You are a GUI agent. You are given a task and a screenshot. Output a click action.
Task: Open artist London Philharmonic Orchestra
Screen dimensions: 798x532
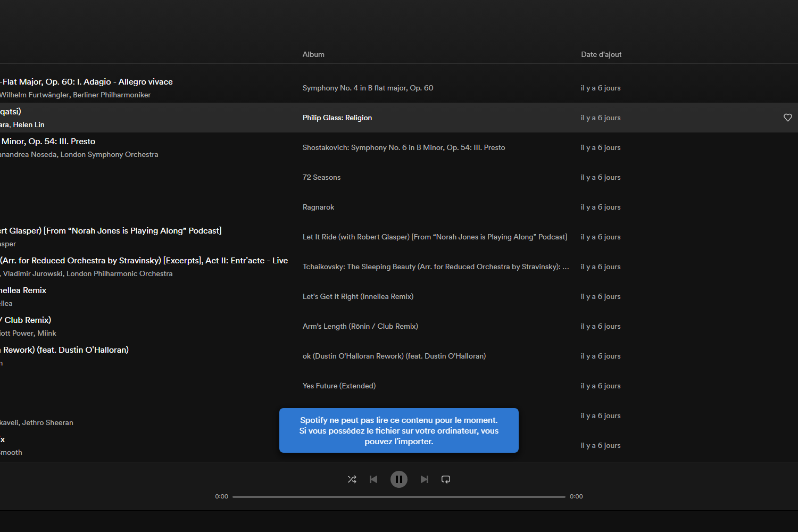click(119, 273)
